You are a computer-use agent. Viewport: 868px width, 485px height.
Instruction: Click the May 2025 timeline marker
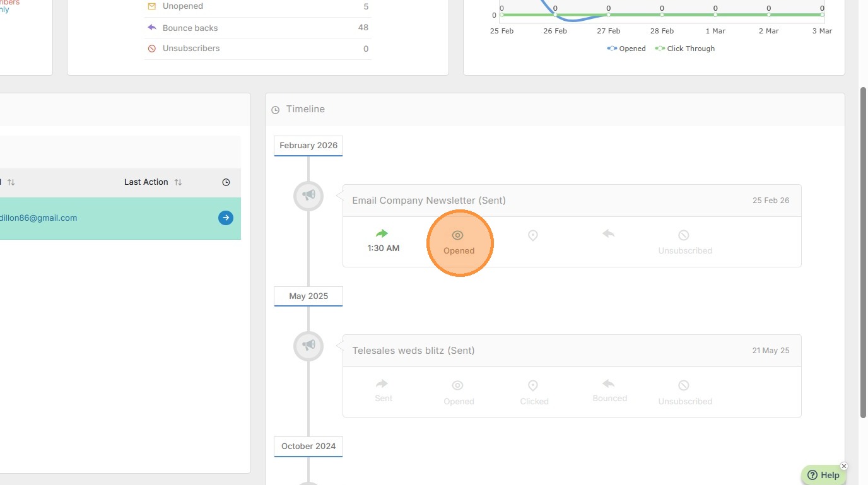point(308,296)
